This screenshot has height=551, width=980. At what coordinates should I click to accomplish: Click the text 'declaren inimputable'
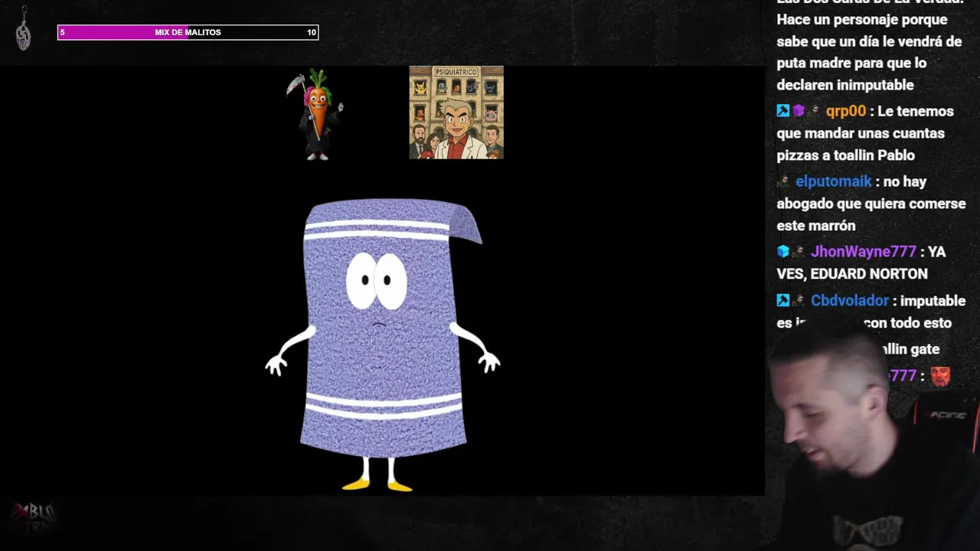pyautogui.click(x=845, y=85)
